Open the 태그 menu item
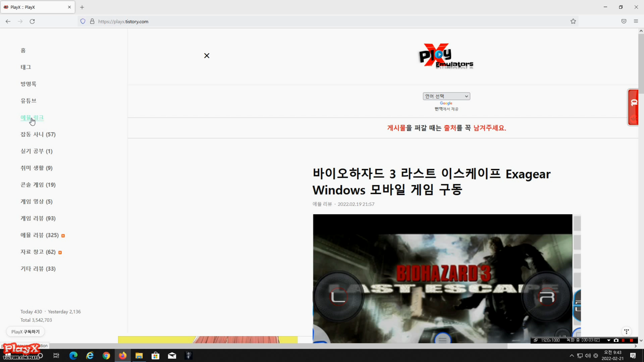Image resolution: width=644 pixels, height=362 pixels. (26, 67)
